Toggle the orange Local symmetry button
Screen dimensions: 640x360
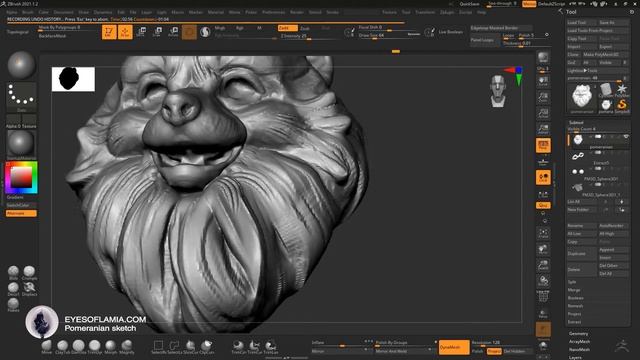pos(543,178)
